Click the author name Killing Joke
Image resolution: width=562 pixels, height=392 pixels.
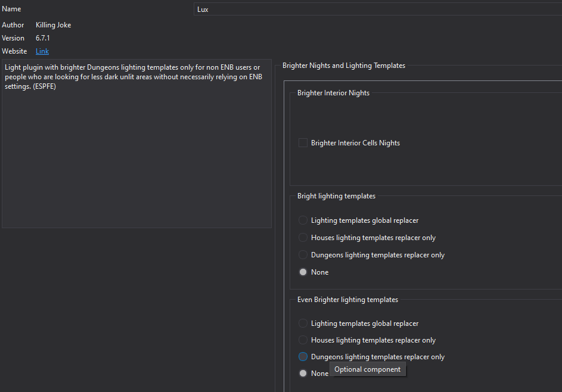click(x=54, y=25)
